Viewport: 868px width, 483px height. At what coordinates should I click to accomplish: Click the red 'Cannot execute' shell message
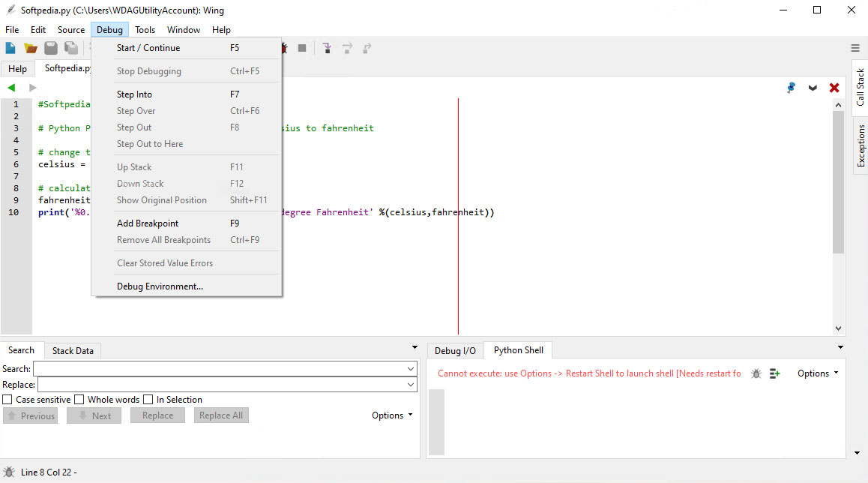click(x=589, y=373)
